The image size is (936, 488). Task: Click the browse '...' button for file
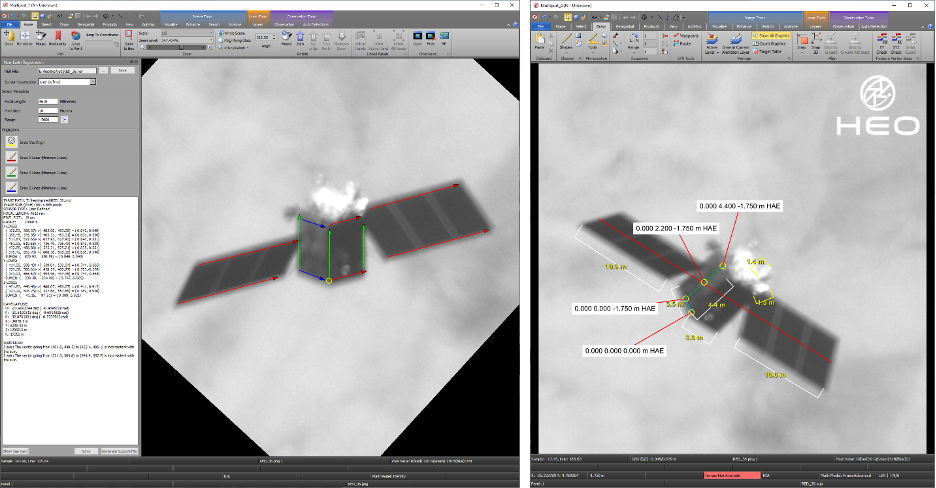(103, 70)
